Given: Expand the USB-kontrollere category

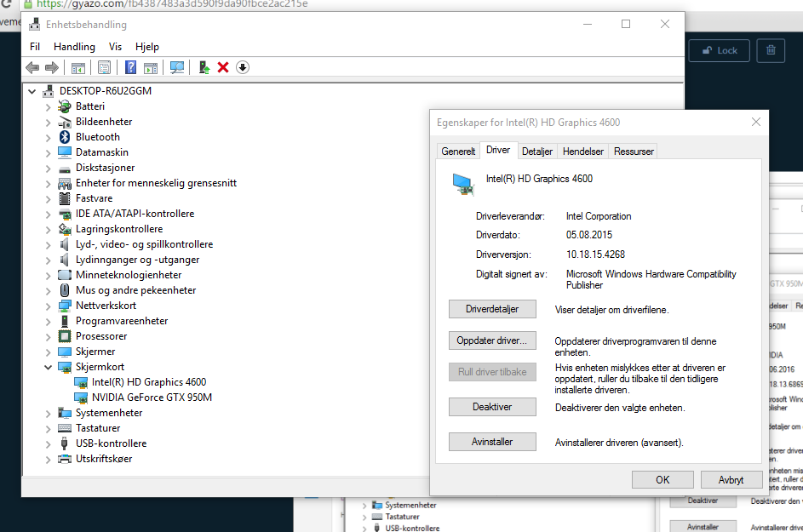Looking at the screenshot, I should click(x=48, y=444).
